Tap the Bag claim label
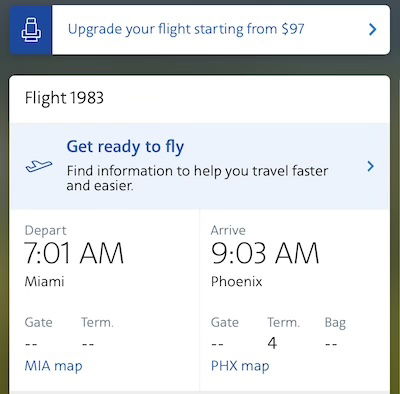400x394 pixels. click(x=335, y=323)
